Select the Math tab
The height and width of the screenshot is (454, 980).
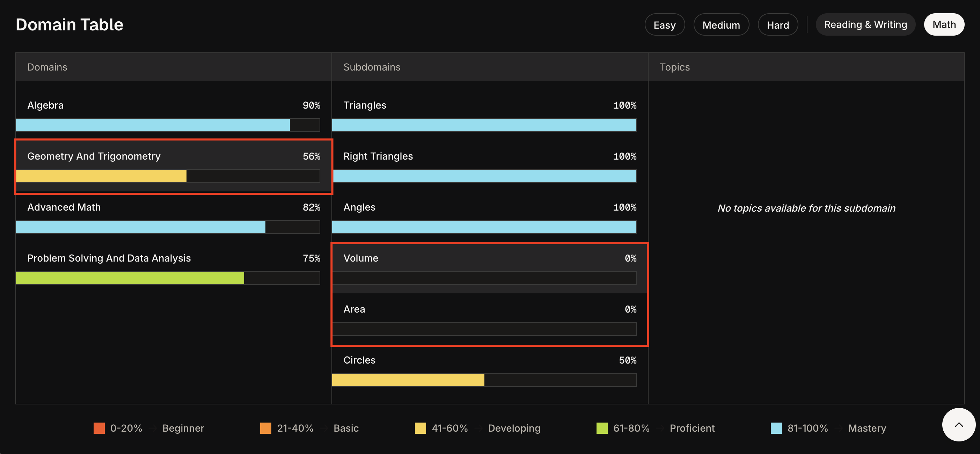(x=944, y=25)
